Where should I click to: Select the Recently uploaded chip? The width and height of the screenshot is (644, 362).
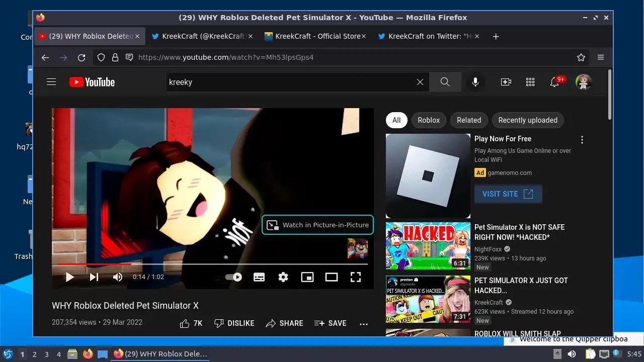(x=528, y=120)
